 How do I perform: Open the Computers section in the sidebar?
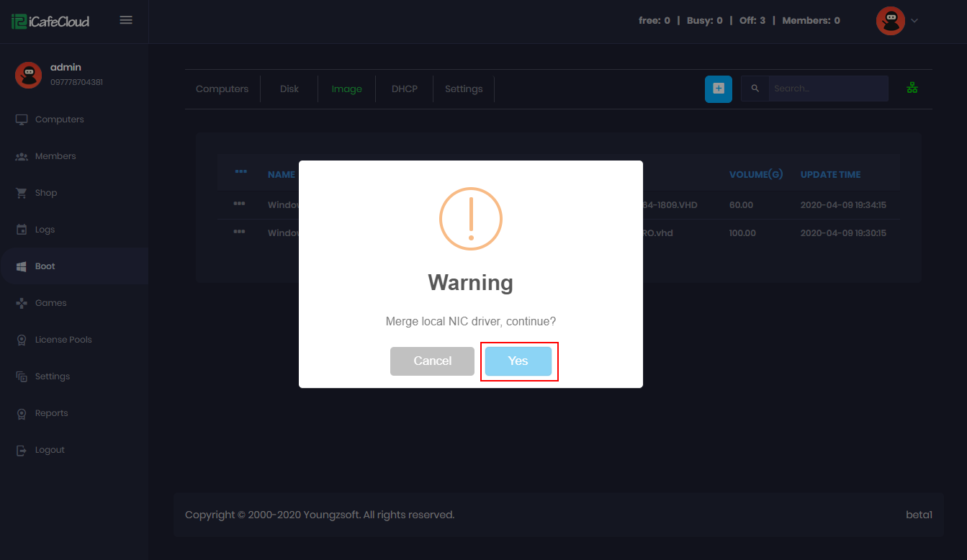pos(59,119)
